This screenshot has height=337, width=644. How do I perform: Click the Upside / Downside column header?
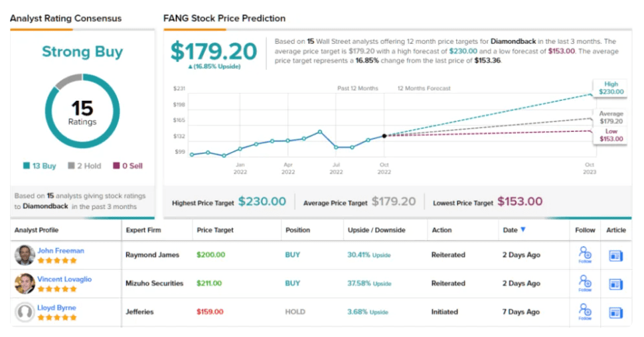coord(374,230)
